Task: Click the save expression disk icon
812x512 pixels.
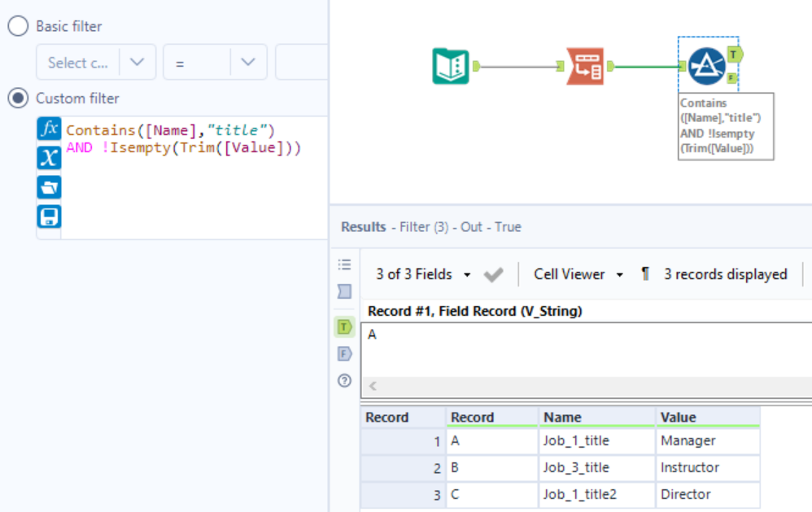Action: click(49, 217)
